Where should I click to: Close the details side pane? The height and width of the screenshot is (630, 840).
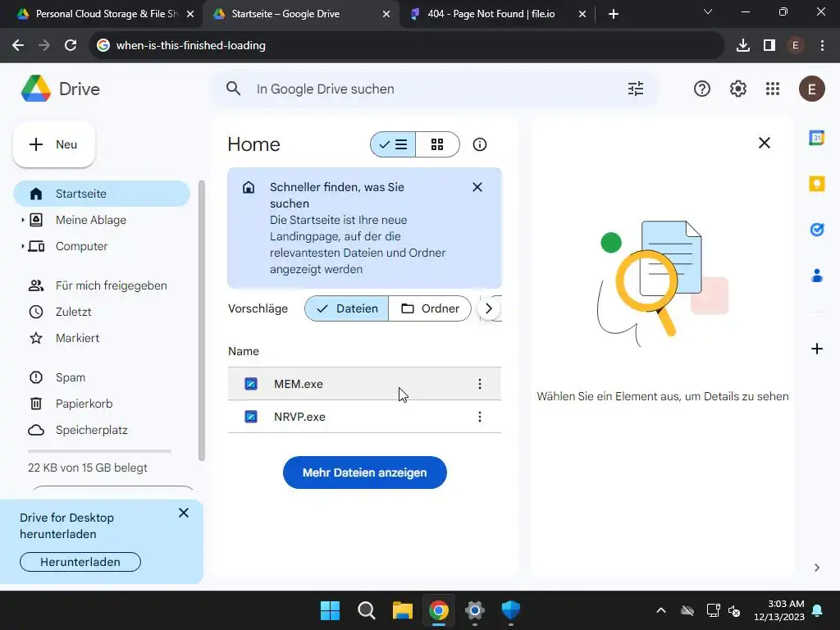[765, 143]
